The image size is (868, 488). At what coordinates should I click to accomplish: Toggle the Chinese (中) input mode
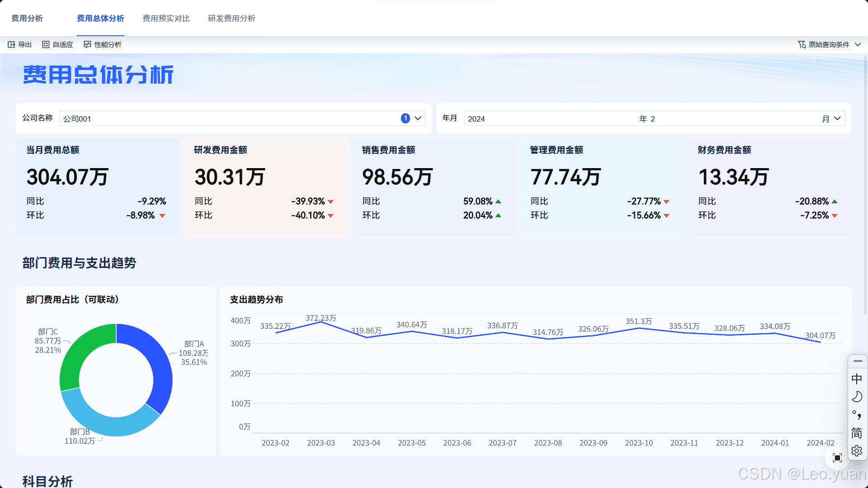[x=857, y=379]
